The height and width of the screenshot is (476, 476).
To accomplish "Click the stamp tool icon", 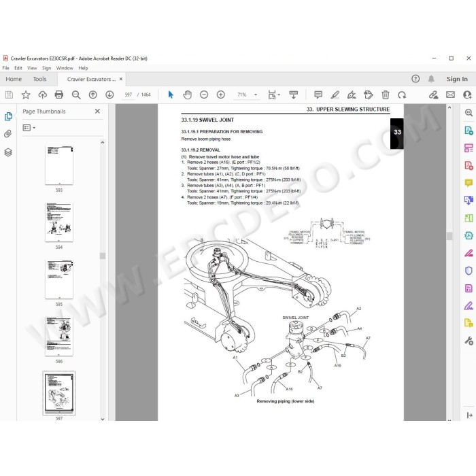I will (x=369, y=95).
